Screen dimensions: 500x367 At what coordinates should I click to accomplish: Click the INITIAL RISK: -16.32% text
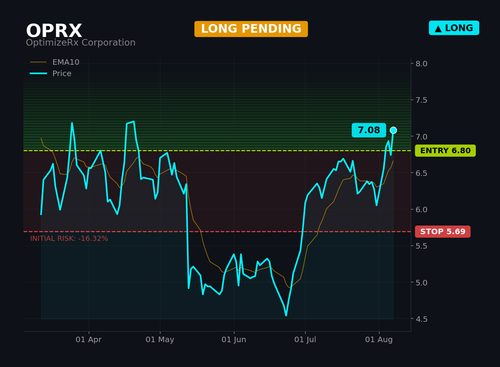coord(69,238)
